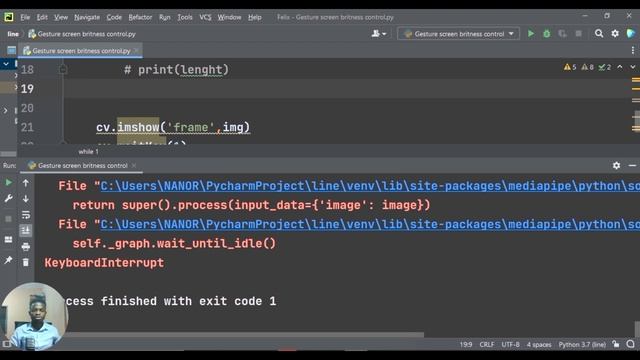Open the Tools menu
Screen dimensions: 640x360
(185, 17)
